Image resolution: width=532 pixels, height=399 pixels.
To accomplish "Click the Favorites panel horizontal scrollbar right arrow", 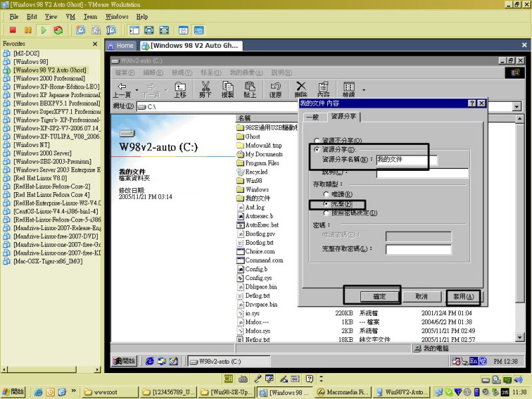I will pos(98,370).
